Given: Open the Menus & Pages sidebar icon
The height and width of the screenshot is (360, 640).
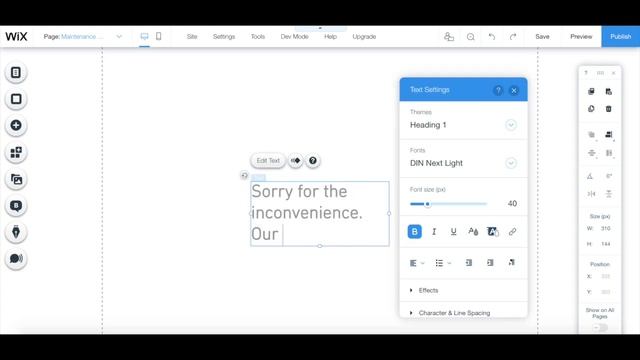Looking at the screenshot, I should [x=16, y=73].
